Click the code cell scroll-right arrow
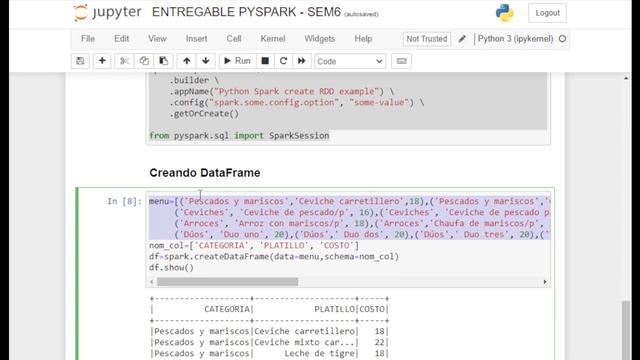This screenshot has height=360, width=640. point(545,282)
